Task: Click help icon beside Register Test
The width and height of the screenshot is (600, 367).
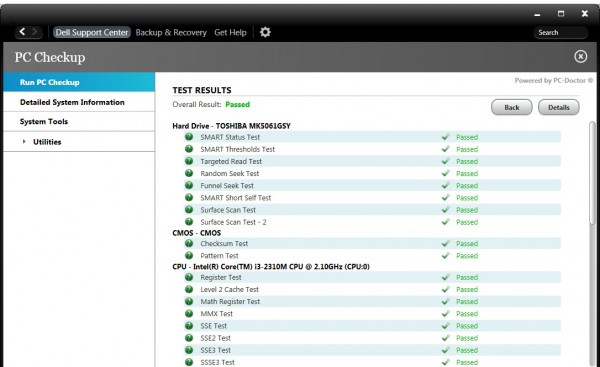Action: coord(189,277)
